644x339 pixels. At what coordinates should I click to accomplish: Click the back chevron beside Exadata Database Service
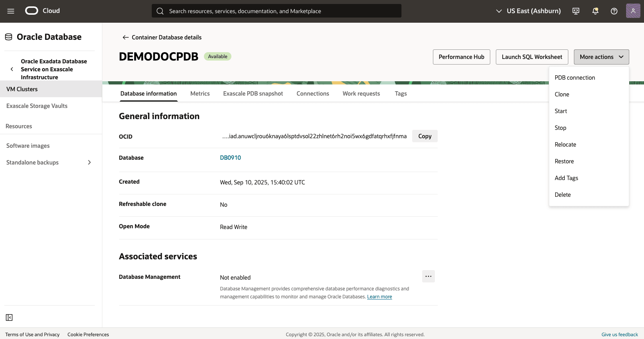pyautogui.click(x=12, y=69)
